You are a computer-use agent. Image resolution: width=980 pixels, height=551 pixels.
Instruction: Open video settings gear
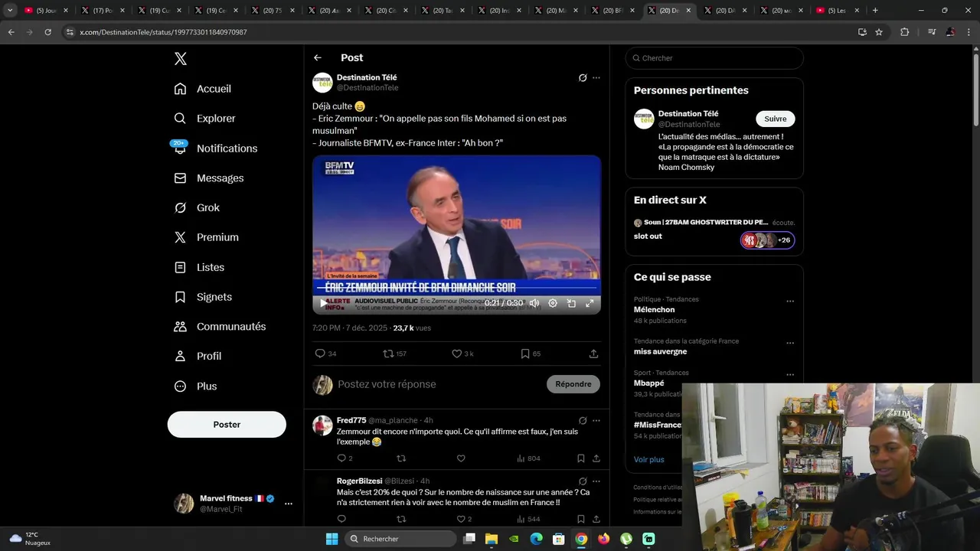(553, 303)
